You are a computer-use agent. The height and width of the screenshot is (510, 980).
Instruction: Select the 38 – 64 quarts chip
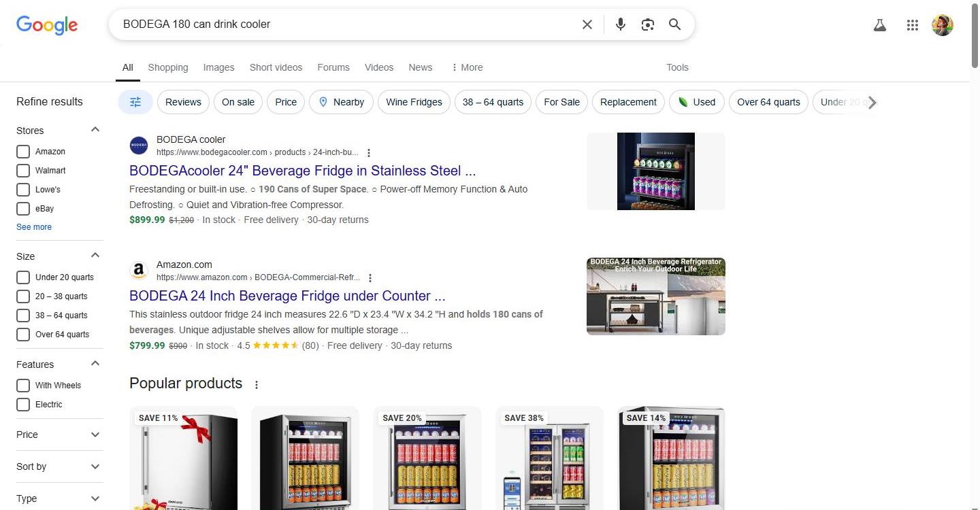click(493, 102)
